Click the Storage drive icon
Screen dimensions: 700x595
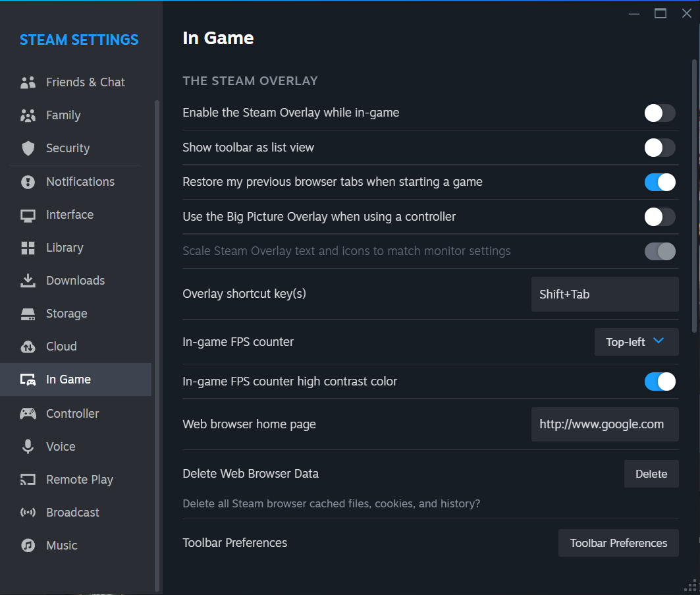click(x=28, y=314)
